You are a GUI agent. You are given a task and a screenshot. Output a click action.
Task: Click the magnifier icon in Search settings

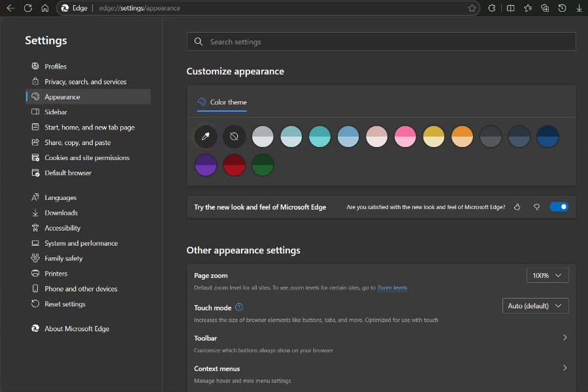(x=199, y=42)
